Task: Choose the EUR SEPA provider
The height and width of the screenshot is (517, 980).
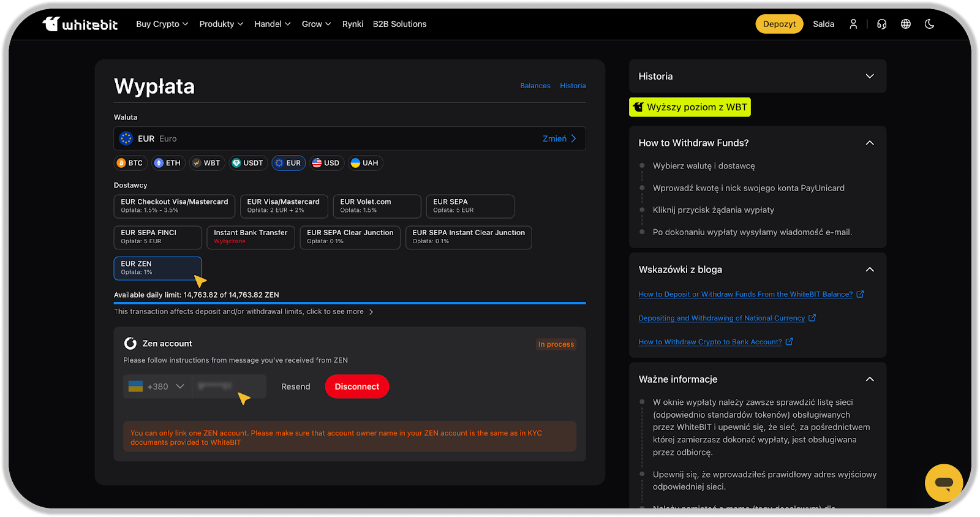Action: (x=469, y=206)
